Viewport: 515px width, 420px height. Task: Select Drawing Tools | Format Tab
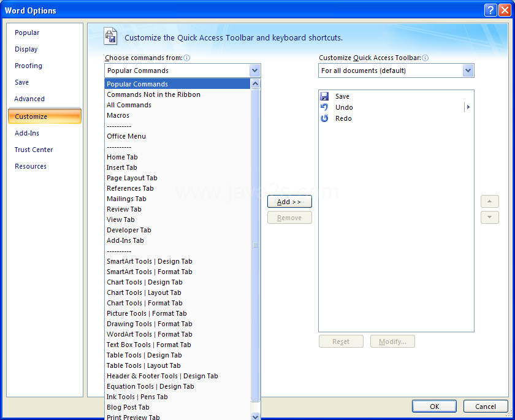pos(177,324)
